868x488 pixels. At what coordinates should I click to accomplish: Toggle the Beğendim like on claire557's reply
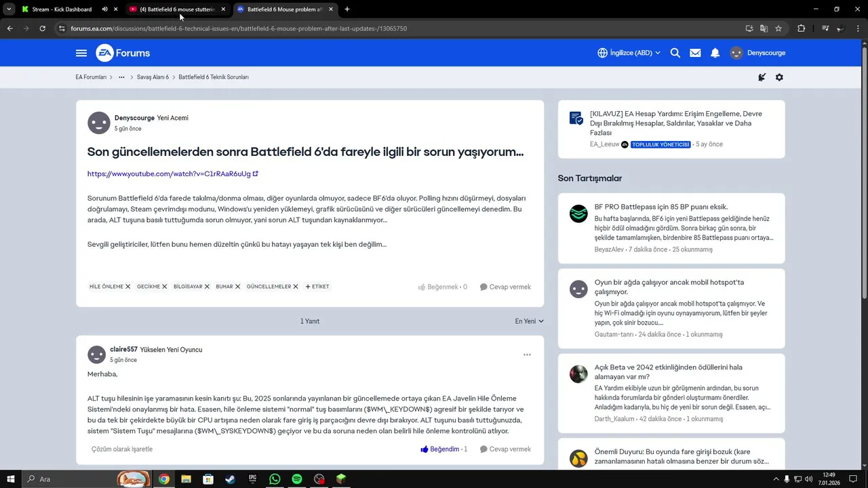click(443, 449)
